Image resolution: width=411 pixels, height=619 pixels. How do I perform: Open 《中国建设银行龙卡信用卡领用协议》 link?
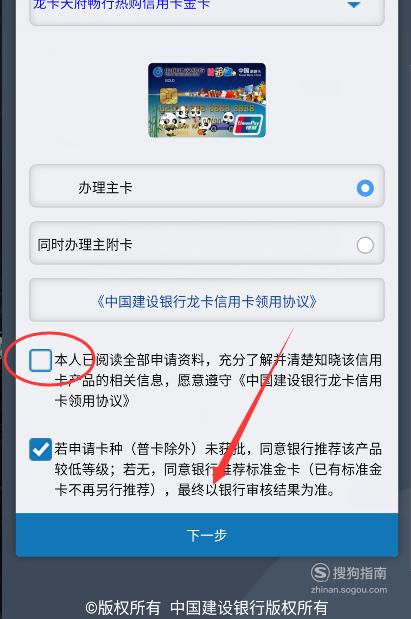pyautogui.click(x=207, y=302)
